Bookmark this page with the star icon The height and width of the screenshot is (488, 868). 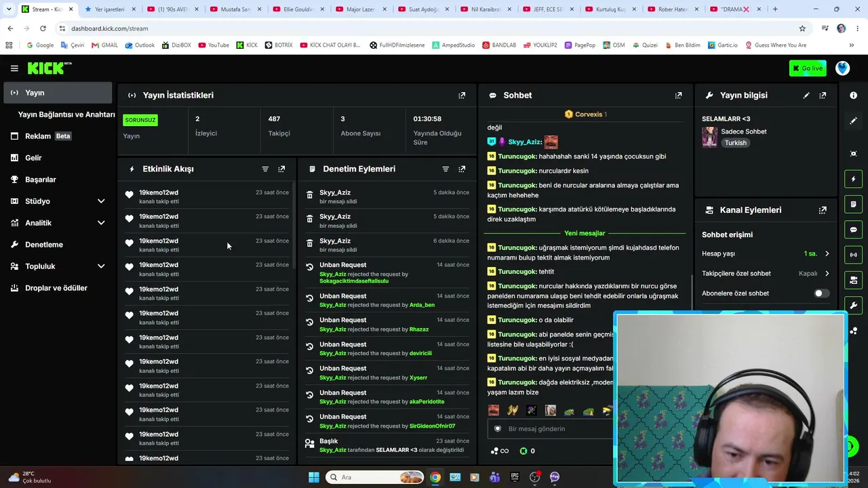coord(802,28)
